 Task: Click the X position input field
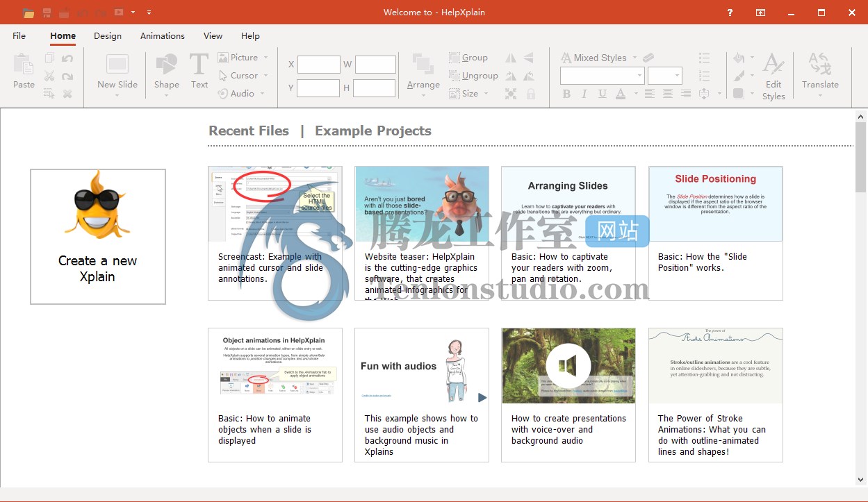click(x=318, y=65)
